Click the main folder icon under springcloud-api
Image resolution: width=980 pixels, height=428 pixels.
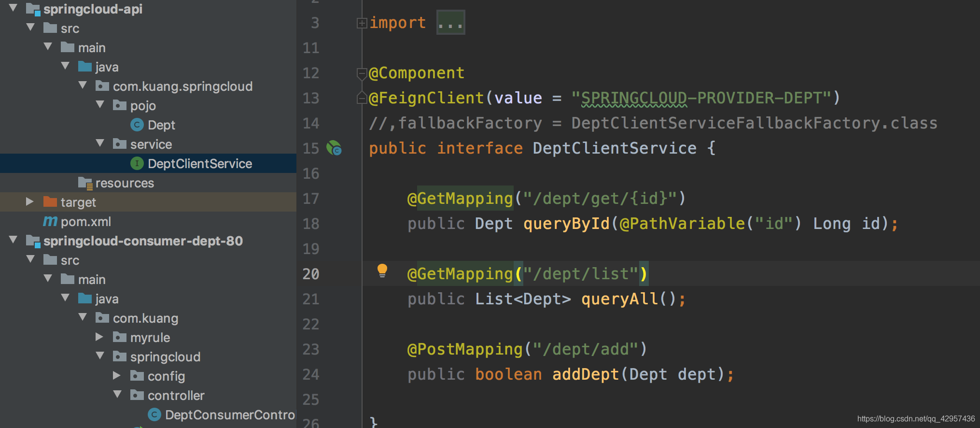click(68, 47)
